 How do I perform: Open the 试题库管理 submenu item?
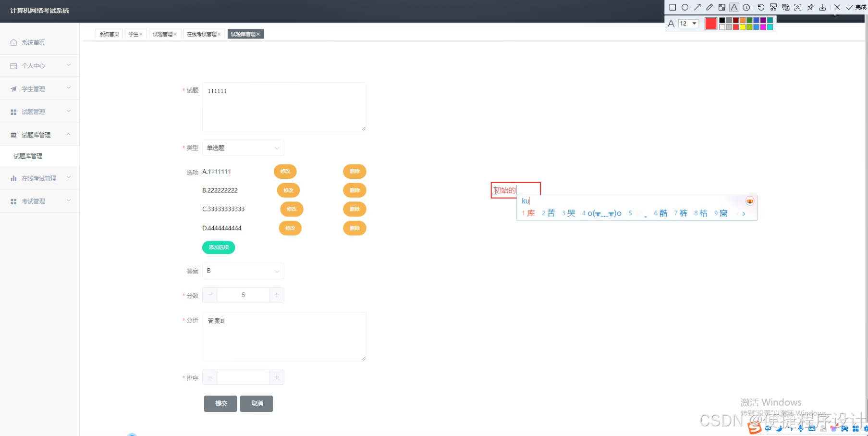[x=39, y=156]
